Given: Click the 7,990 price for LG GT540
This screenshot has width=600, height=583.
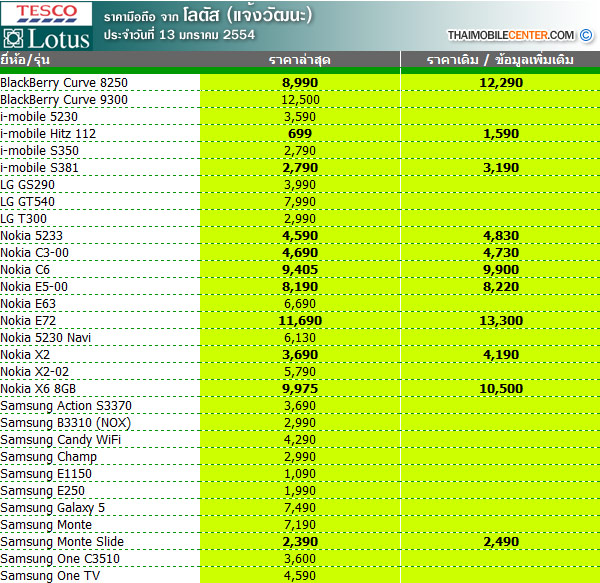Looking at the screenshot, I should coord(300,202).
